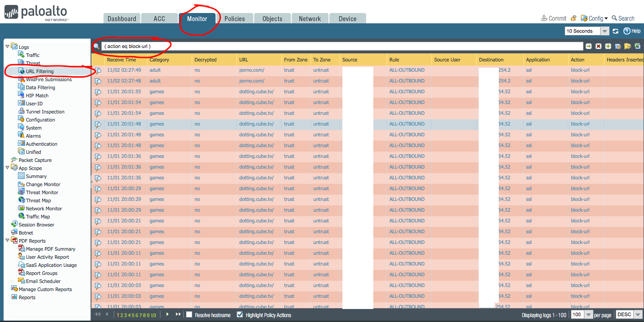The height and width of the screenshot is (322, 644).
Task: Open the Monitor tab
Action: 197,18
